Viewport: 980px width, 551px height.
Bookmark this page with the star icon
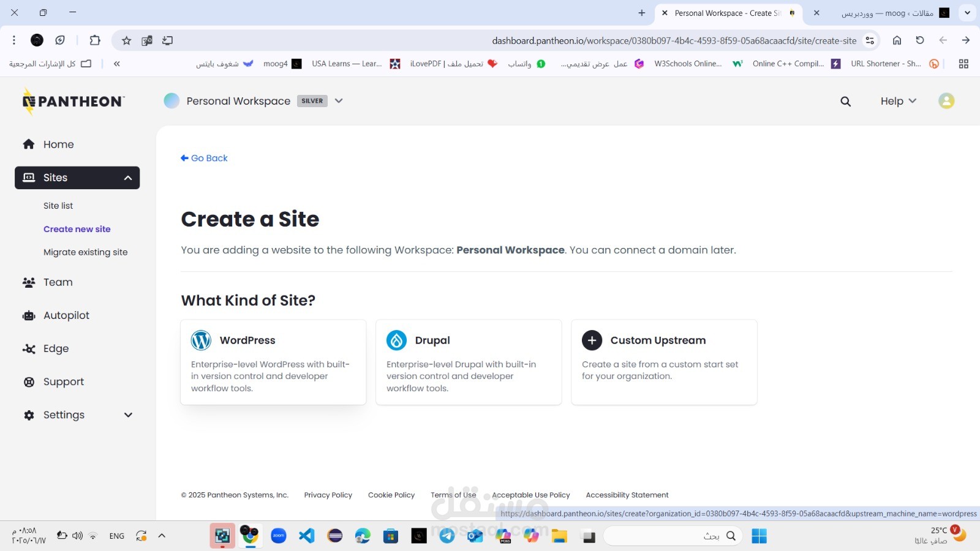tap(126, 40)
